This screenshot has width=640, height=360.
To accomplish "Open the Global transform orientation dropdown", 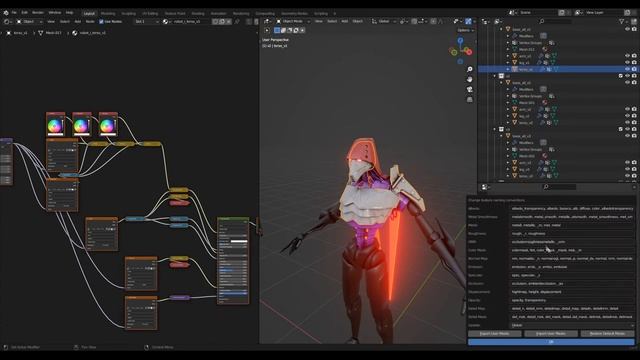I will point(383,21).
